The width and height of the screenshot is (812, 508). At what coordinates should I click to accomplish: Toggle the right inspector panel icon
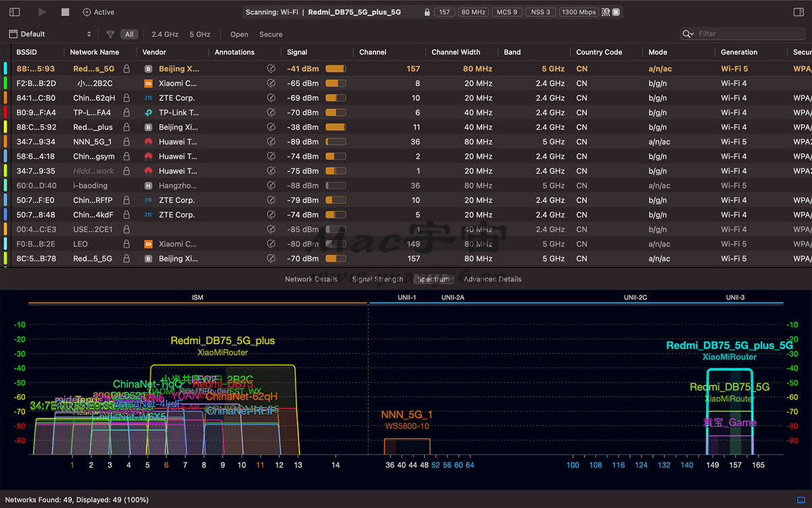798,12
